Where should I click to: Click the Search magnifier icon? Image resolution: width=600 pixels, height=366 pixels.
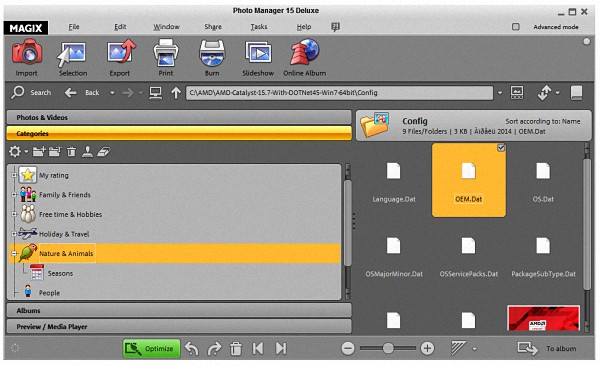coord(18,92)
